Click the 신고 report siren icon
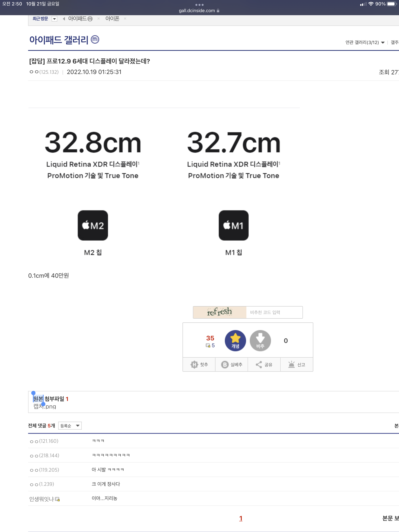The image size is (399, 532). pyautogui.click(x=291, y=365)
